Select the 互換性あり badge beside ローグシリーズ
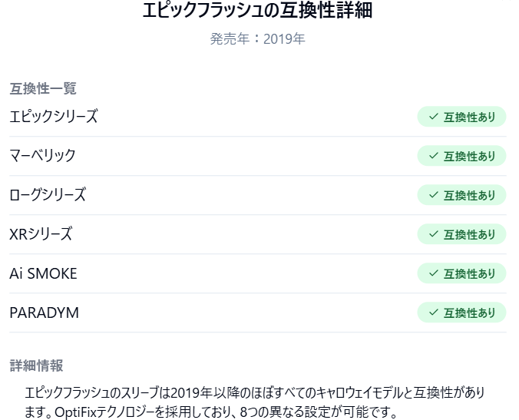 (461, 194)
